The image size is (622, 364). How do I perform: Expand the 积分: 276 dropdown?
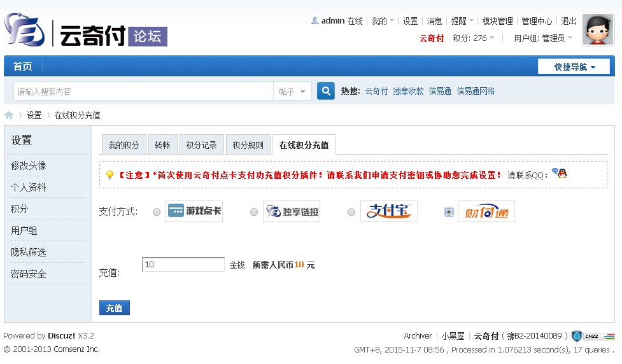474,38
